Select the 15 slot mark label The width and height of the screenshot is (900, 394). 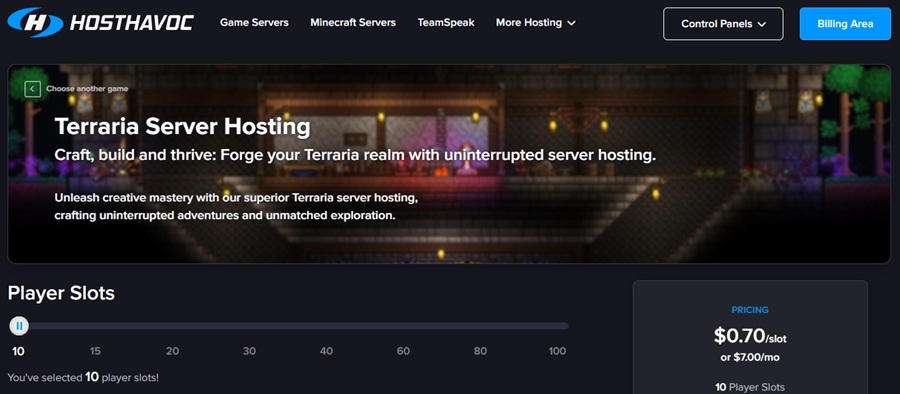pyautogui.click(x=95, y=351)
